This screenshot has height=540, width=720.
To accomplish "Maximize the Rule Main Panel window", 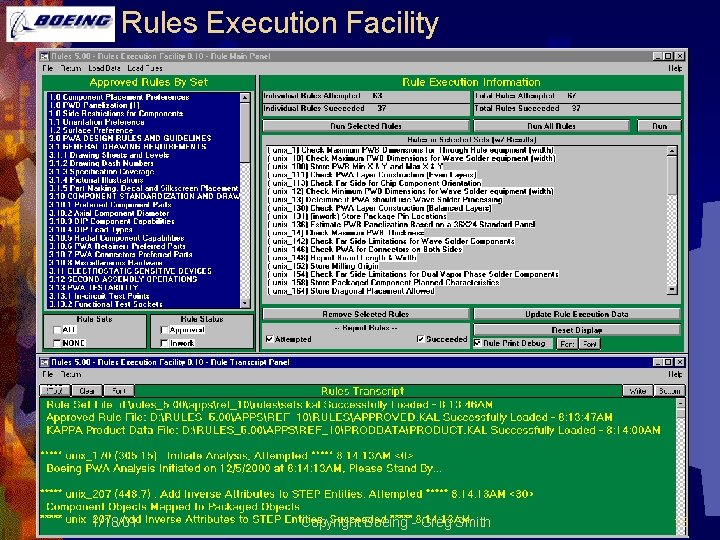I will point(669,56).
